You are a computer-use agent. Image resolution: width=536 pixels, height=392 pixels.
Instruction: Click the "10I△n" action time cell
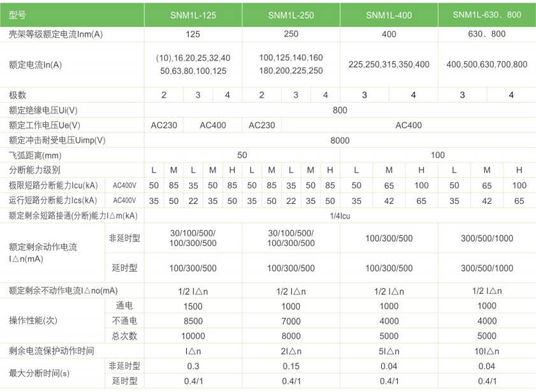click(x=487, y=351)
